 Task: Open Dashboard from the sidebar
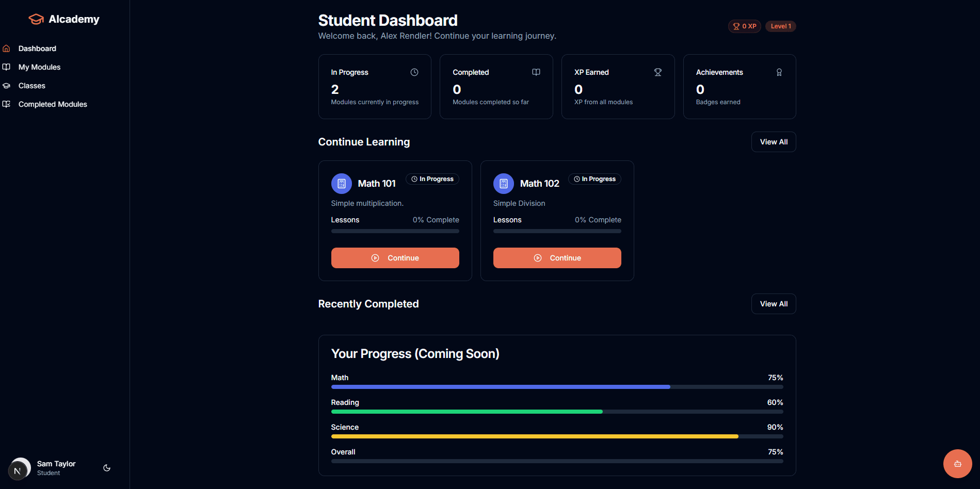pos(37,48)
